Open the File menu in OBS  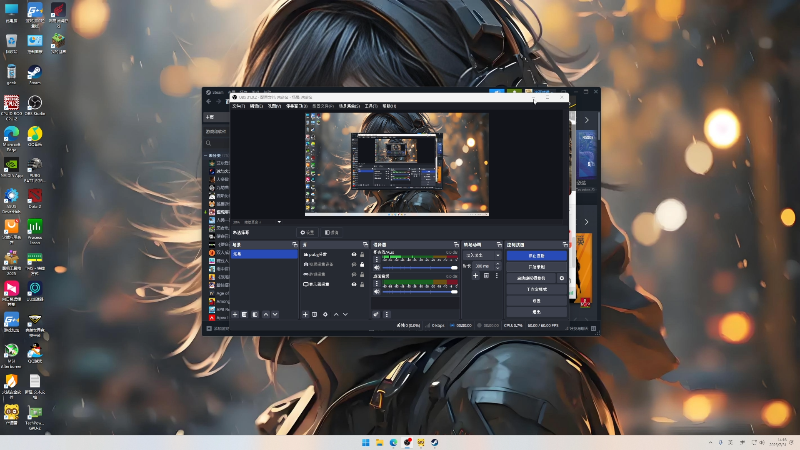238,106
